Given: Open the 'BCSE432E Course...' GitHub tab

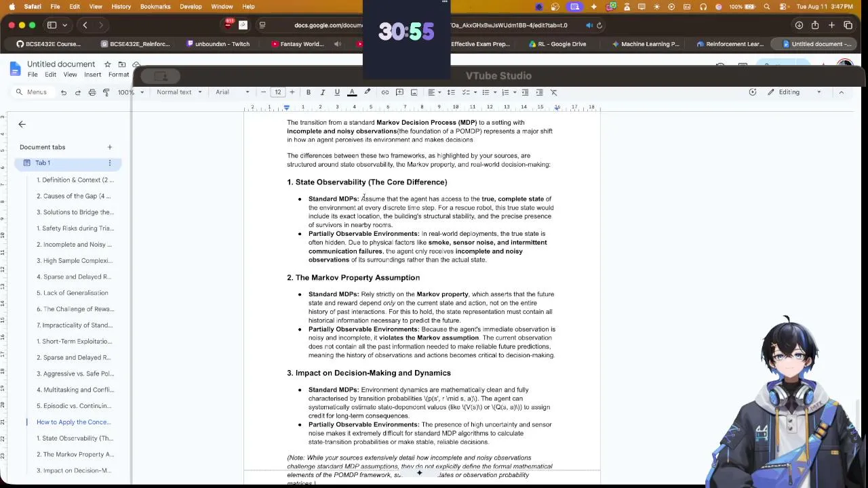Looking at the screenshot, I should pos(48,44).
